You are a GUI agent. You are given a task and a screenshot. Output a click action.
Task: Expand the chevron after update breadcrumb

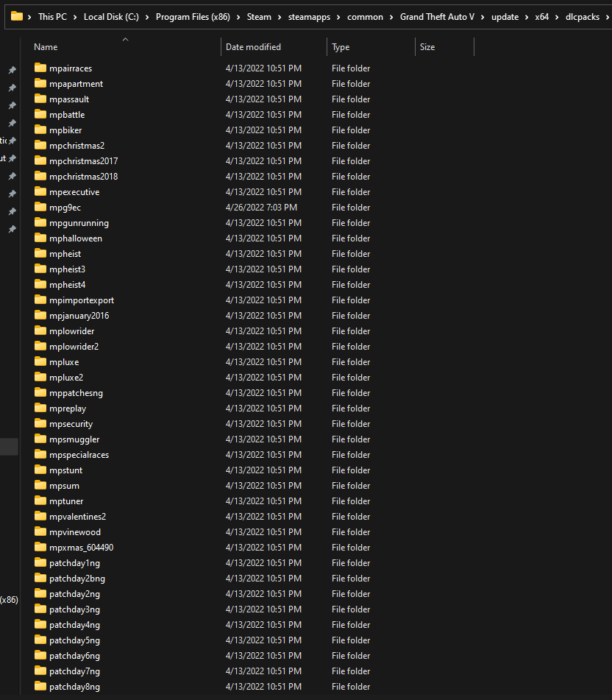[x=527, y=17]
